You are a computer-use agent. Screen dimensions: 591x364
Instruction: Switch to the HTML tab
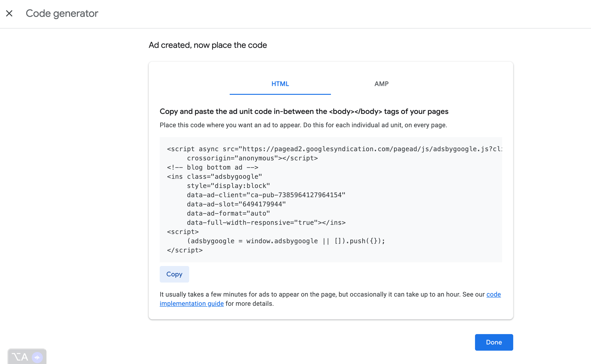point(280,84)
